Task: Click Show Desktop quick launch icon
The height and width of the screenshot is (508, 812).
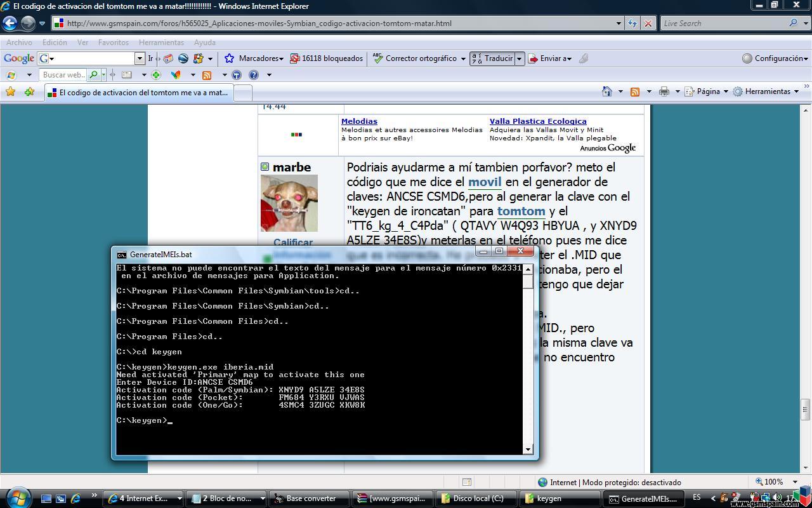Action: (46, 498)
